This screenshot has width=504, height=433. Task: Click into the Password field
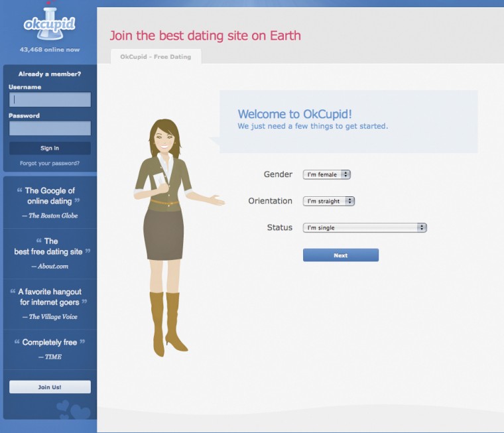point(50,128)
